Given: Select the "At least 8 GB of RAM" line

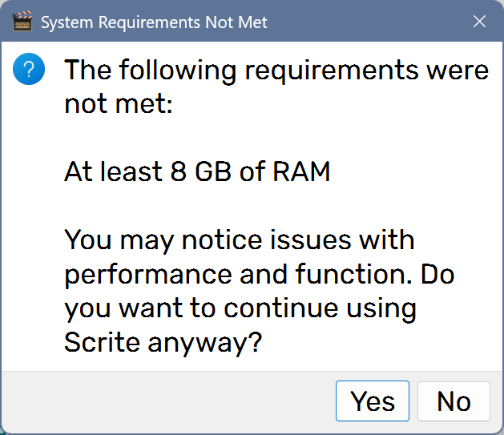Looking at the screenshot, I should [197, 171].
